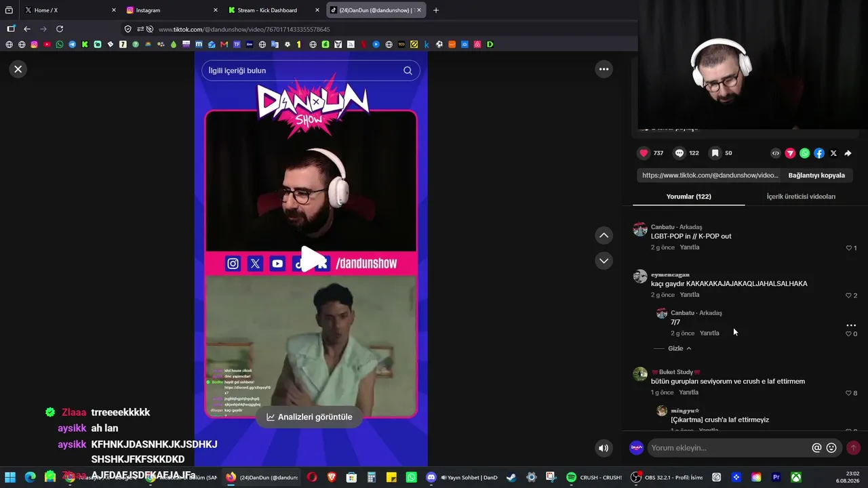Screen dimensions: 868x488
Task: Click the İlgili içeriği bulun search field
Action: (311, 70)
